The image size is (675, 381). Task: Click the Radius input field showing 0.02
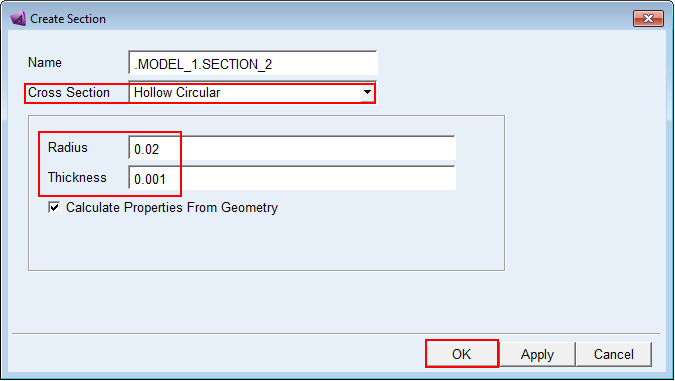click(x=292, y=149)
